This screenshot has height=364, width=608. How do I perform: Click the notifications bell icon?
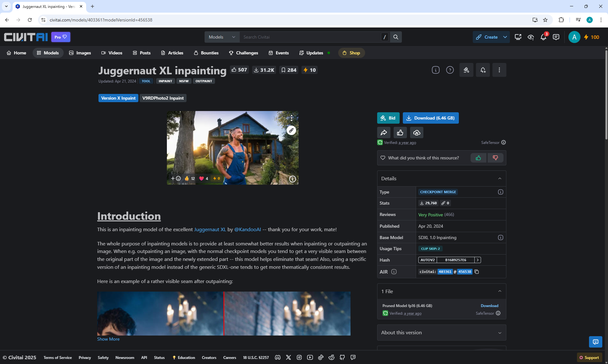pyautogui.click(x=543, y=37)
